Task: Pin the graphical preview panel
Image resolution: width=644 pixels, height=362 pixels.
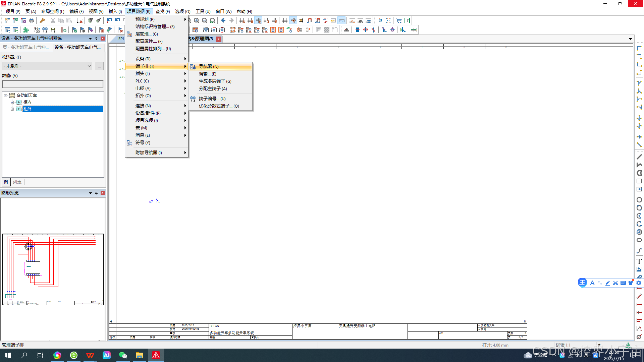Action: [96, 193]
